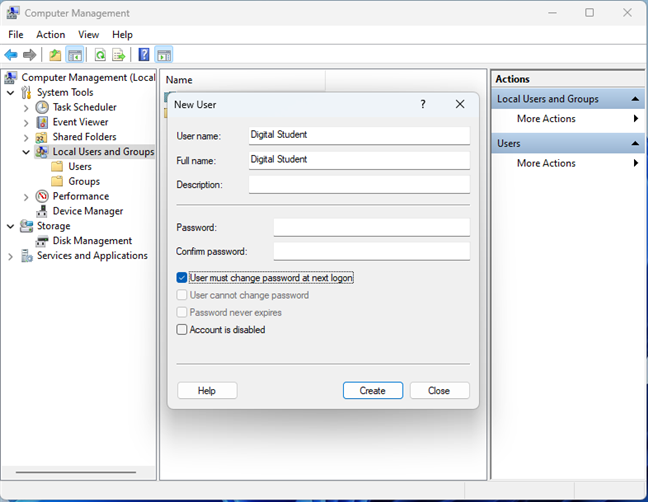Click the Close button in New User dialog

438,391
